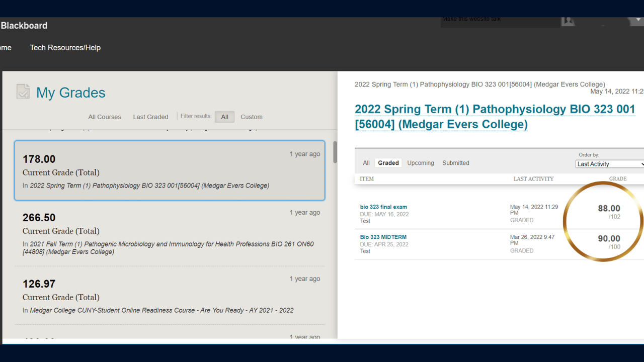Switch filter results to Custom
This screenshot has width=644, height=362.
coord(251,117)
